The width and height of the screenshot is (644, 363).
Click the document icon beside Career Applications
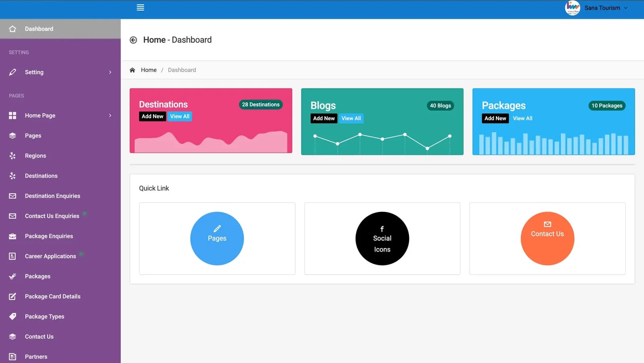point(12,256)
